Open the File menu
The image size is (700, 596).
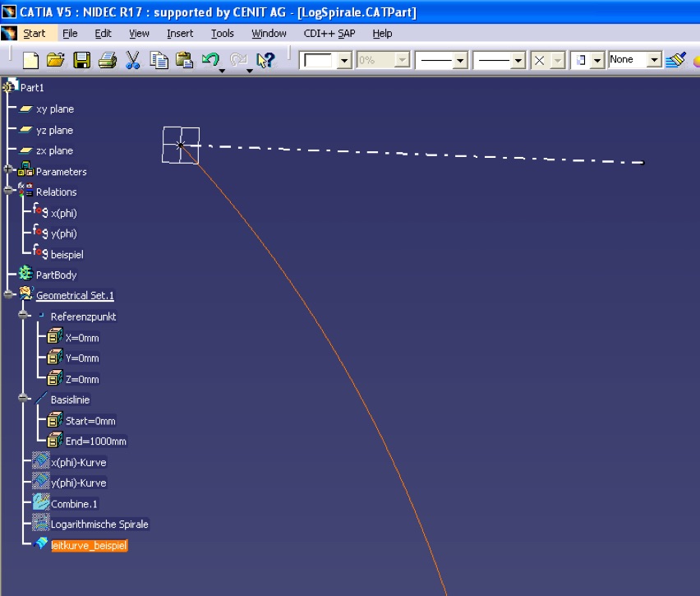click(x=70, y=33)
